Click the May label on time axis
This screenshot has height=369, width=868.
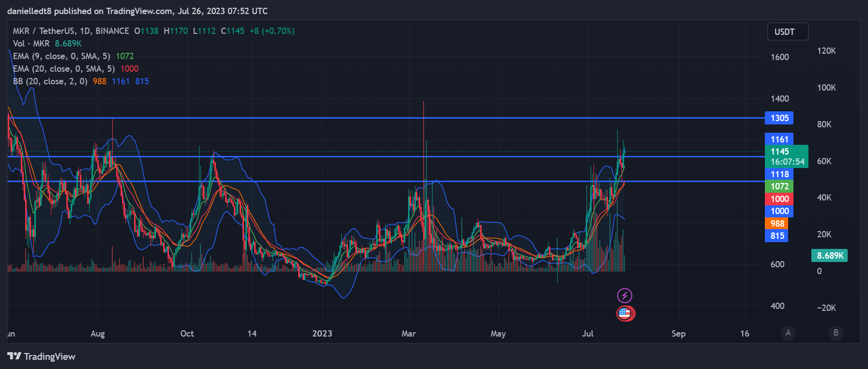pos(498,334)
